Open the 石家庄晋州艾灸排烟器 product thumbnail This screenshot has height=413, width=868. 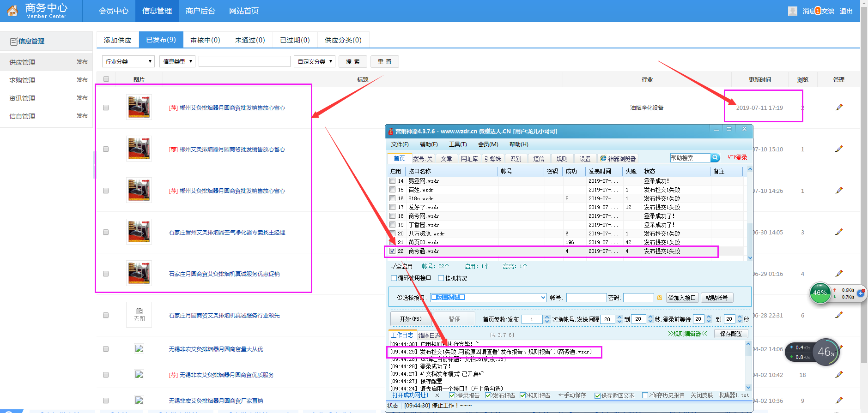coord(139,232)
